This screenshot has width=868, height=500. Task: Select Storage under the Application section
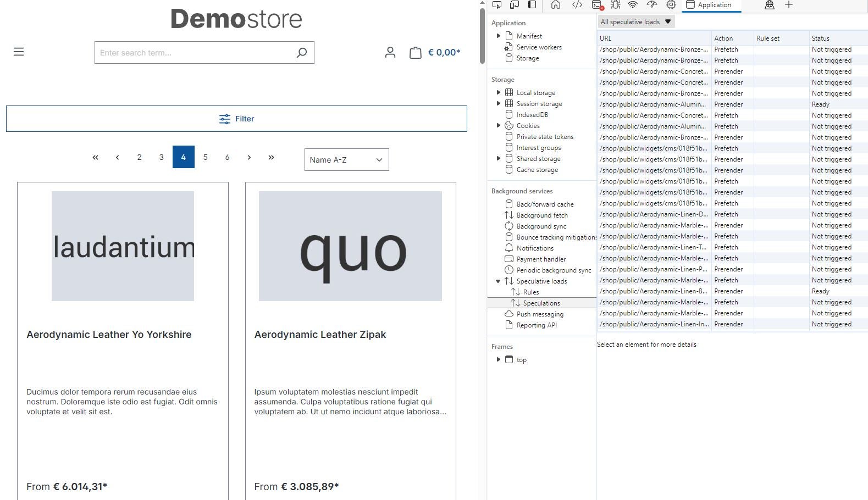click(527, 58)
